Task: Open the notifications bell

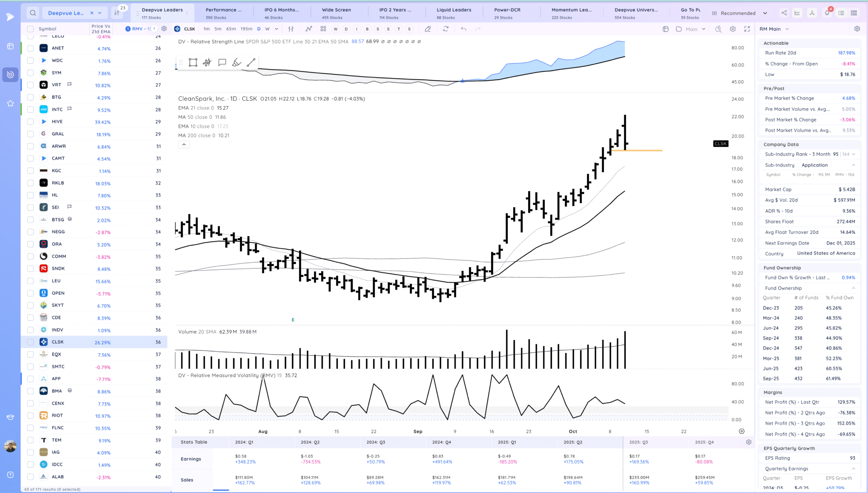Action: point(827,13)
